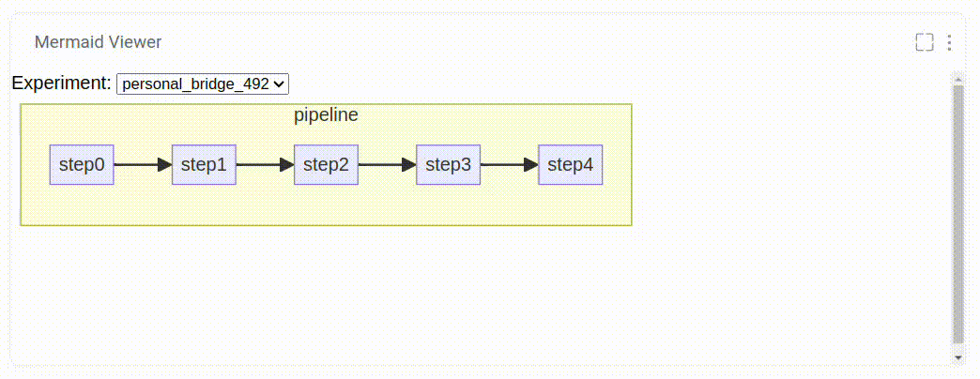The height and width of the screenshot is (379, 980).
Task: Click the step3 node
Action: (x=448, y=165)
